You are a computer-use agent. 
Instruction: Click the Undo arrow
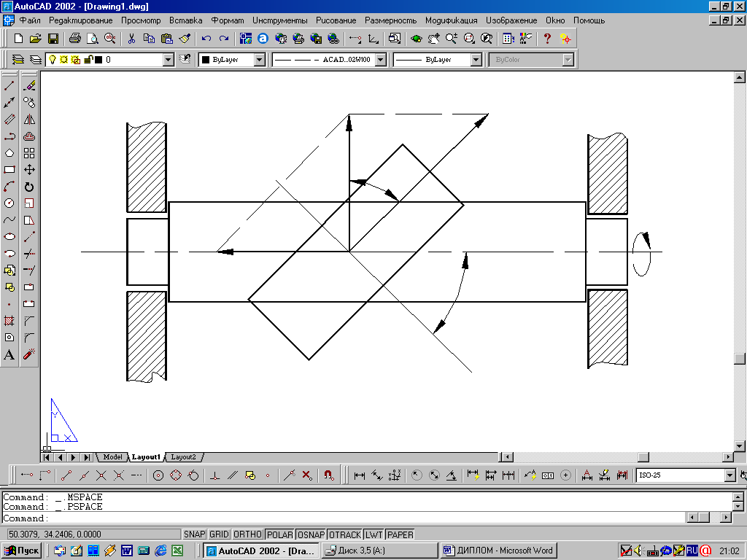click(206, 39)
